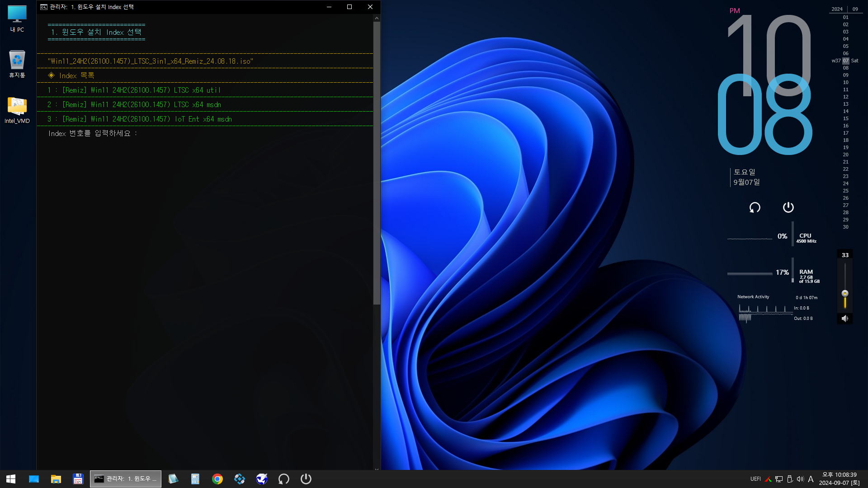
Task: Click the blue desktop icon in taskbar
Action: tap(34, 479)
